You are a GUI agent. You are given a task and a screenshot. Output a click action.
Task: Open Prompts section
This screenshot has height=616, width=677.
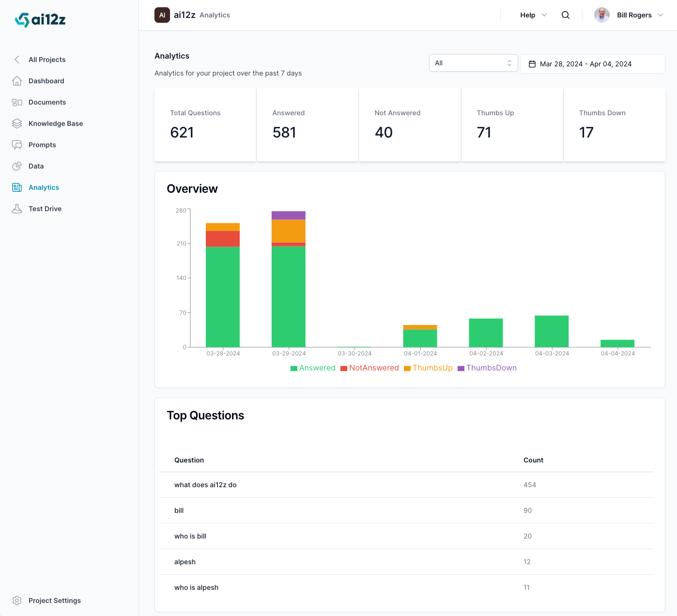point(42,145)
